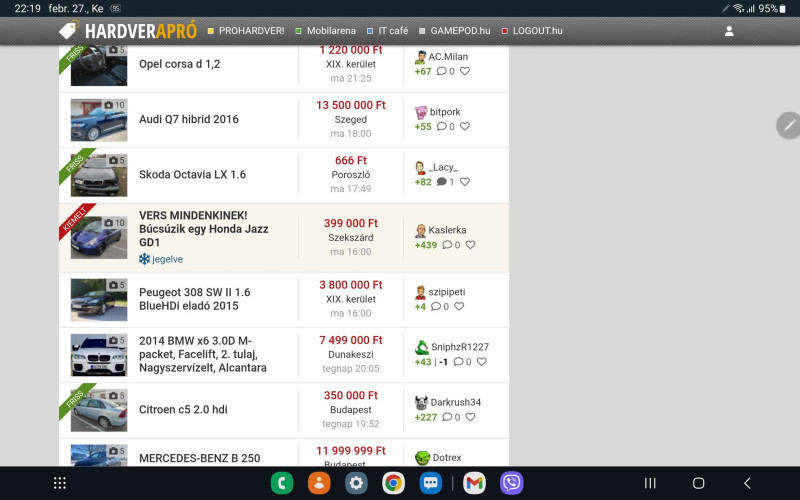Open the Peugeot 308 SW II listing
Image resolution: width=800 pixels, height=500 pixels.
tap(194, 299)
